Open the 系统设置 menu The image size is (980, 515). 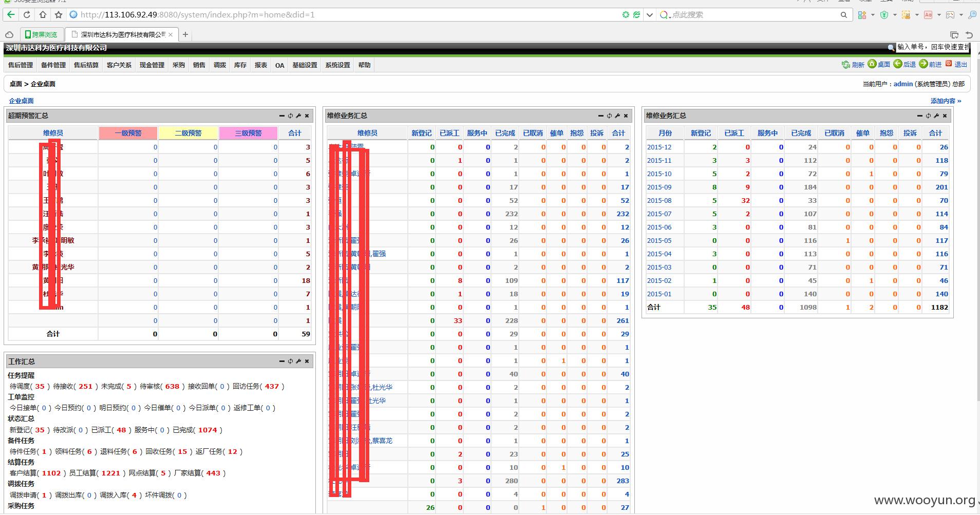[338, 65]
